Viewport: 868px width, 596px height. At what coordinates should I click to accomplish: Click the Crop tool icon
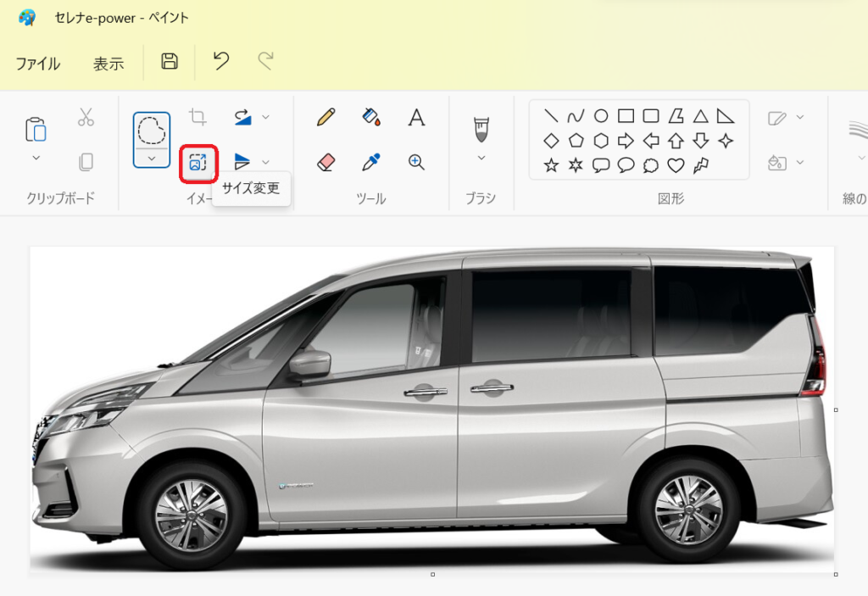(x=198, y=117)
